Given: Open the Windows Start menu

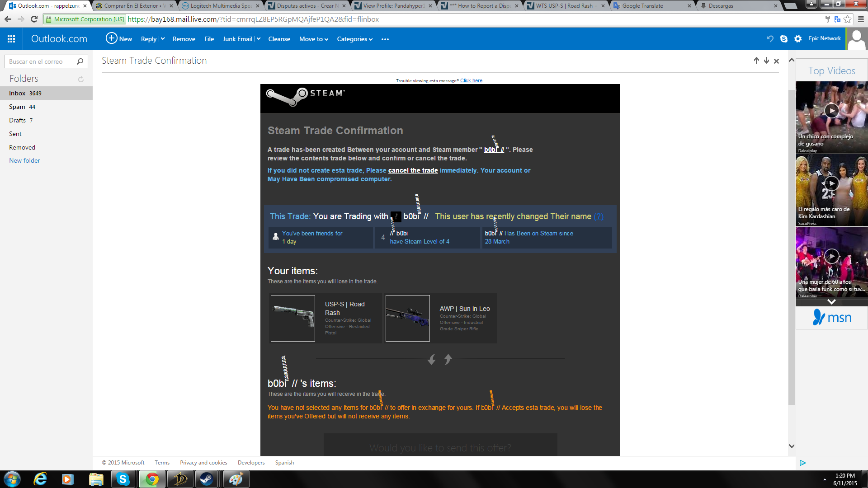Looking at the screenshot, I should pos(12,479).
